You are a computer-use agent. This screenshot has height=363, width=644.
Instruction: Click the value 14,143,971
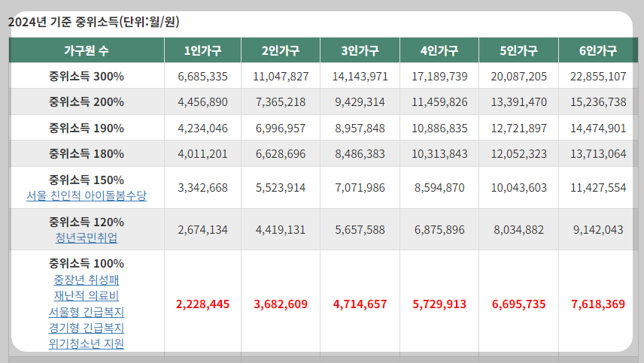point(360,77)
